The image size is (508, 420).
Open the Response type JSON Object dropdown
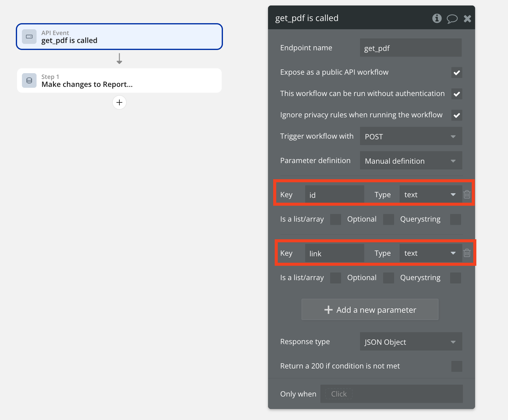(411, 342)
